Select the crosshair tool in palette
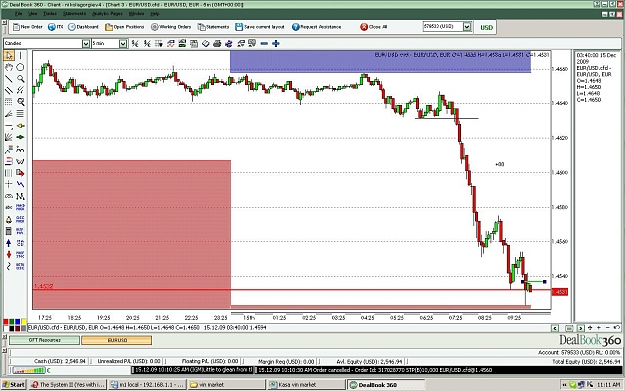 [x=8, y=184]
